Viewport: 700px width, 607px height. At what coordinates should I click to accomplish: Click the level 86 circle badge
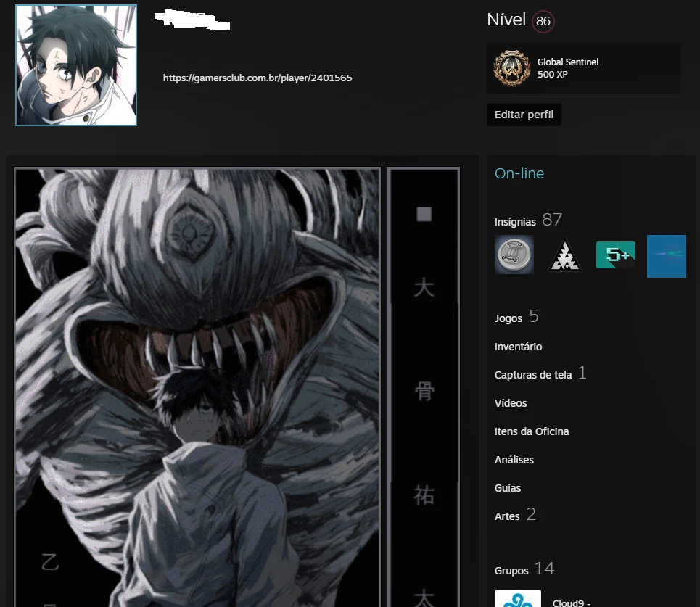(x=543, y=22)
